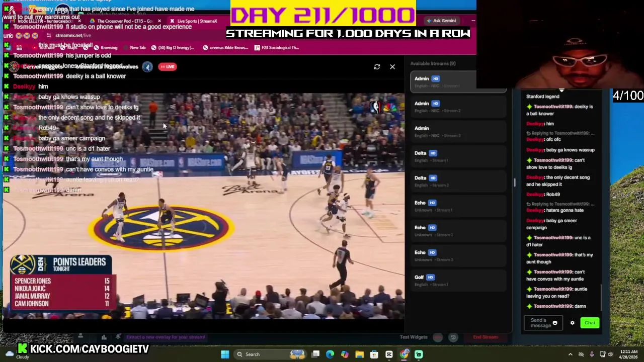Click the Ask Gemini button

click(442, 21)
